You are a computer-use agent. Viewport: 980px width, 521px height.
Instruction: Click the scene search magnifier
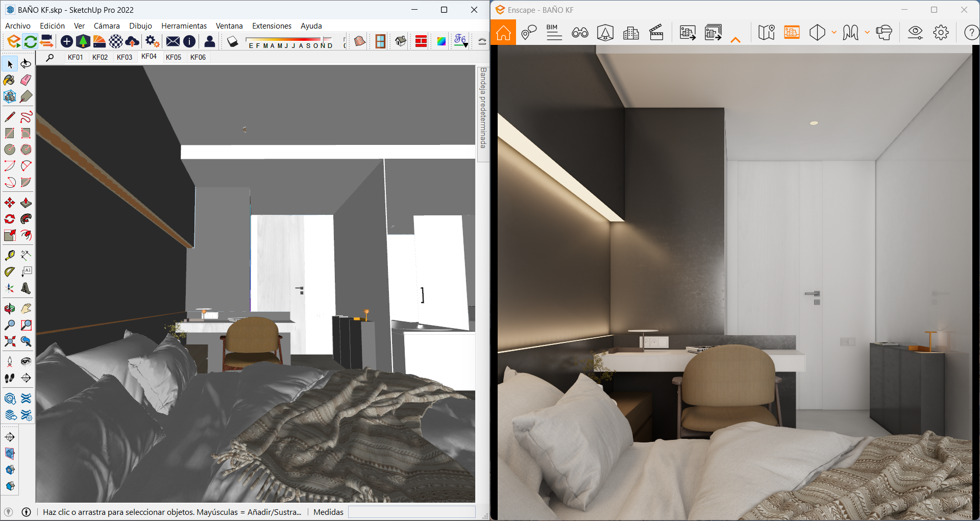[50, 58]
